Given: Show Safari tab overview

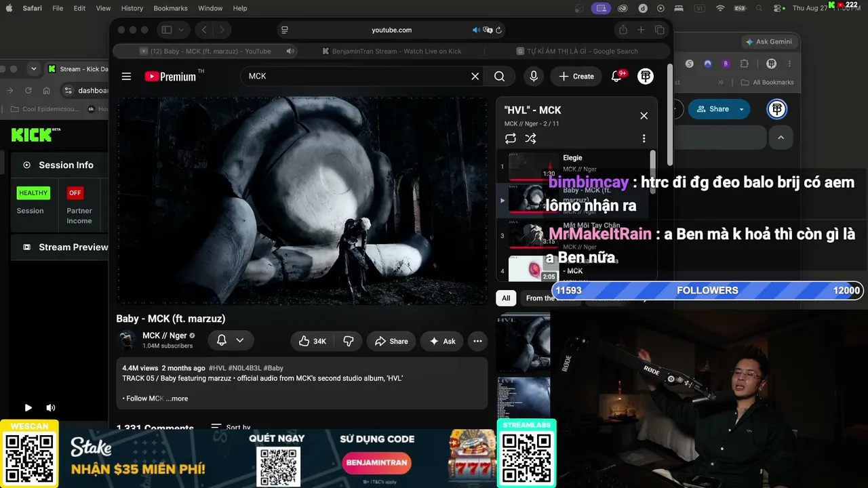Looking at the screenshot, I should pyautogui.click(x=659, y=30).
